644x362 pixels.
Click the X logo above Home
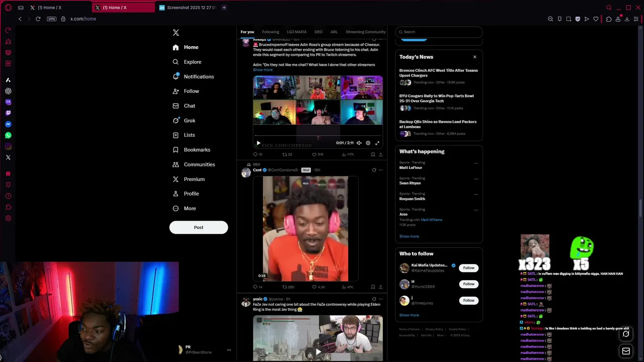click(176, 32)
